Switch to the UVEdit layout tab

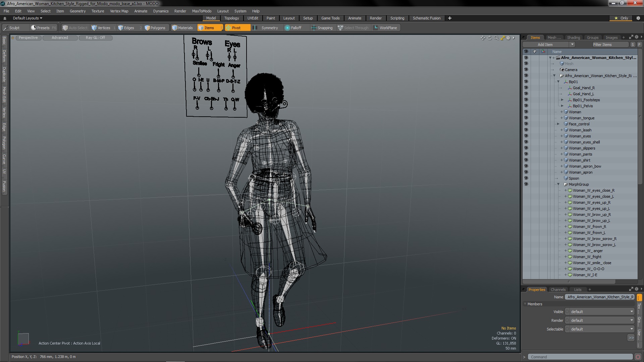253,18
